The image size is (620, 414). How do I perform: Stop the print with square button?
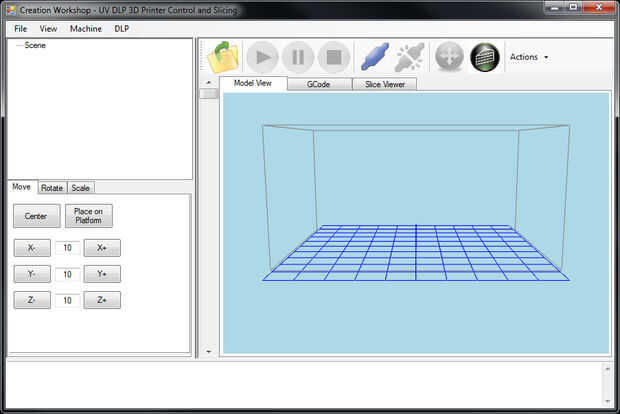coord(334,57)
